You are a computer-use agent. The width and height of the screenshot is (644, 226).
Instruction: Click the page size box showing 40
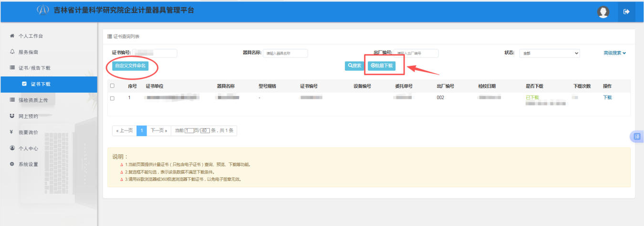205,130
